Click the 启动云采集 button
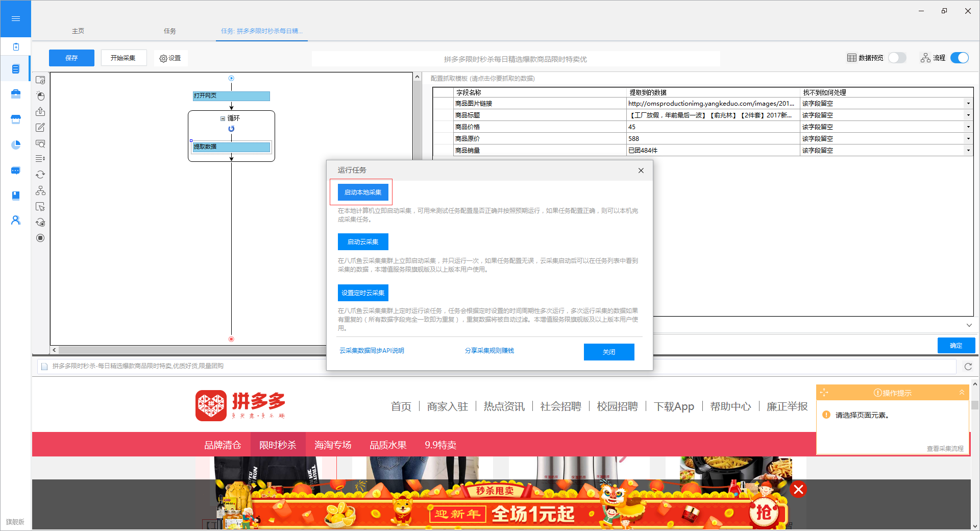 [x=363, y=242]
